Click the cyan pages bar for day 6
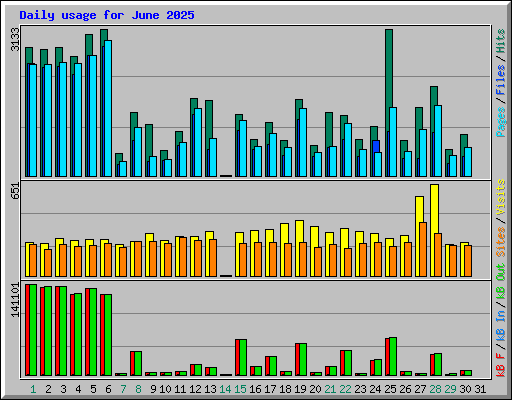 [x=108, y=108]
